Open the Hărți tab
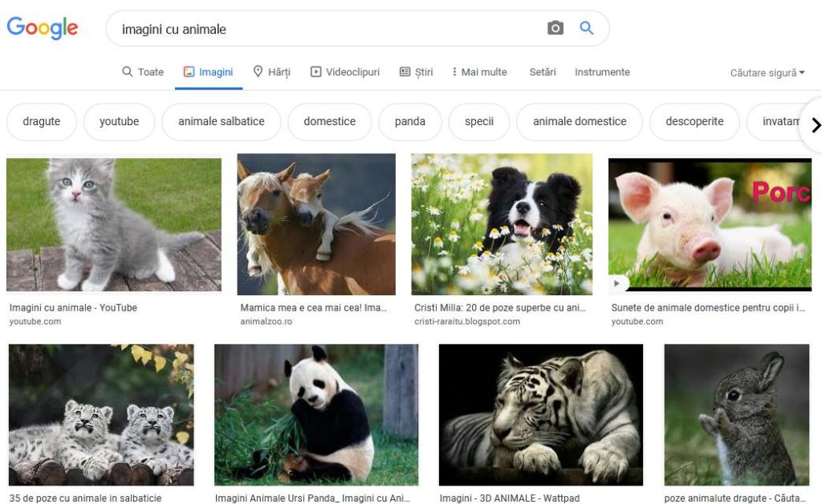 [x=271, y=72]
